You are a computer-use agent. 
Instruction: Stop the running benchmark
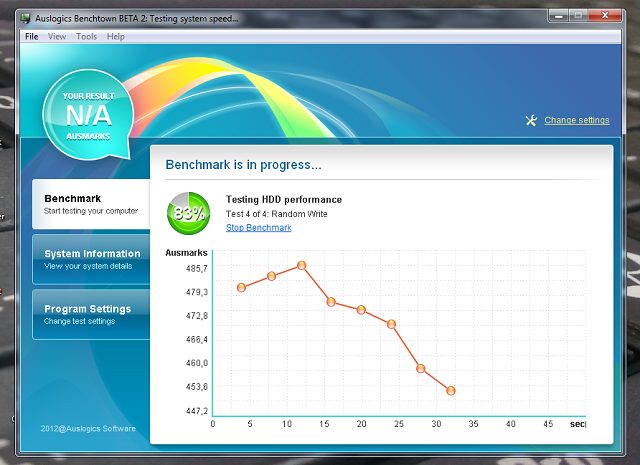259,228
